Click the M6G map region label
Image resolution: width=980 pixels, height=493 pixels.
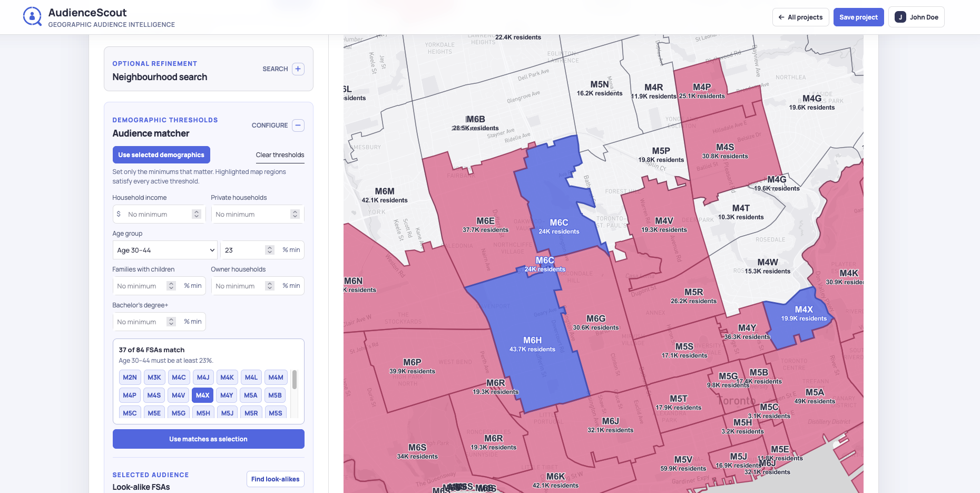coord(596,323)
